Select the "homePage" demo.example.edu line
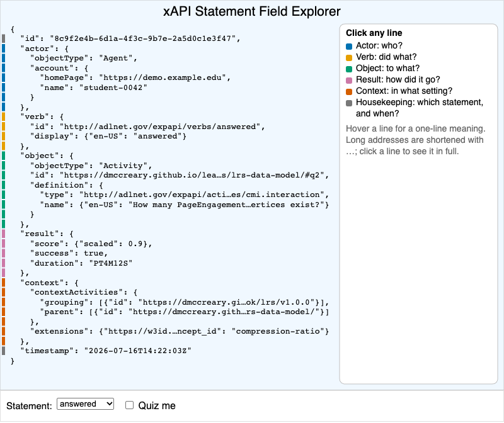 tap(135, 77)
